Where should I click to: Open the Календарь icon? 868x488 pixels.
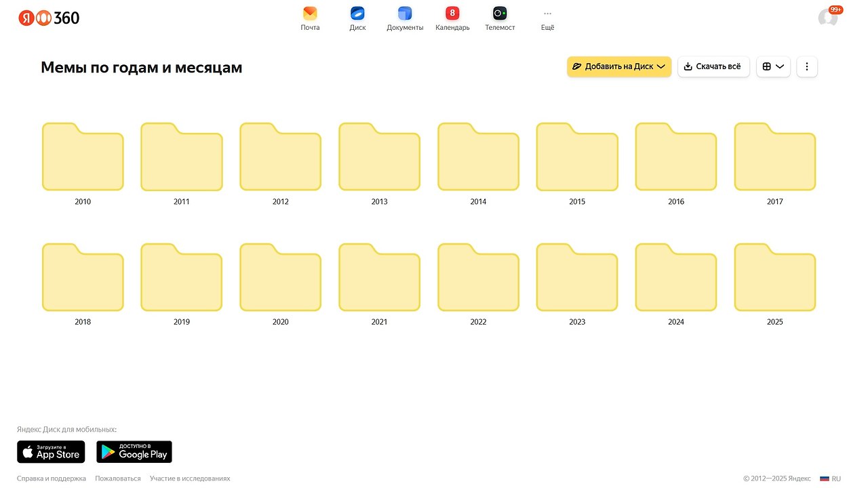point(452,14)
